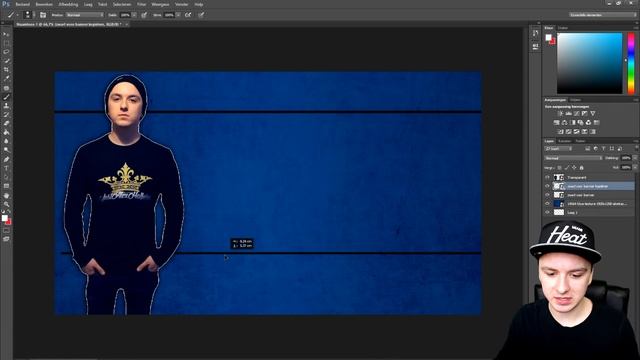The height and width of the screenshot is (360, 640).
Task: Lock transparent pixels of the layer
Action: pyautogui.click(x=560, y=167)
